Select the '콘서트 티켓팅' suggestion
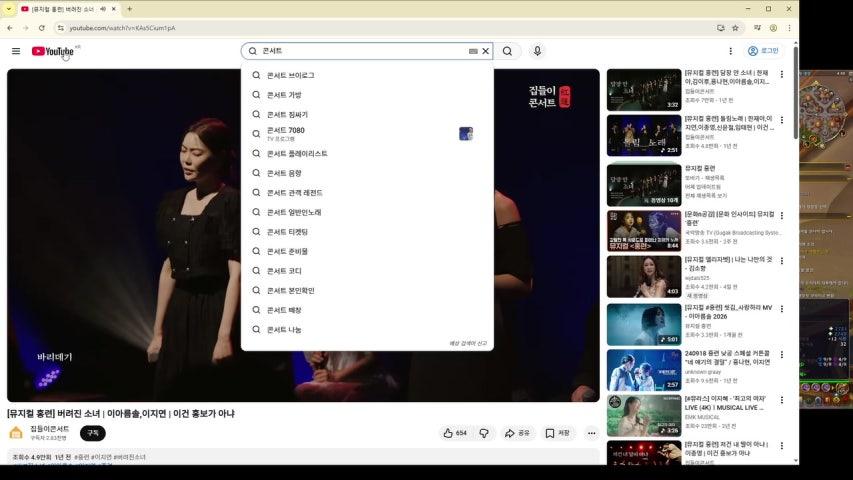 click(287, 232)
